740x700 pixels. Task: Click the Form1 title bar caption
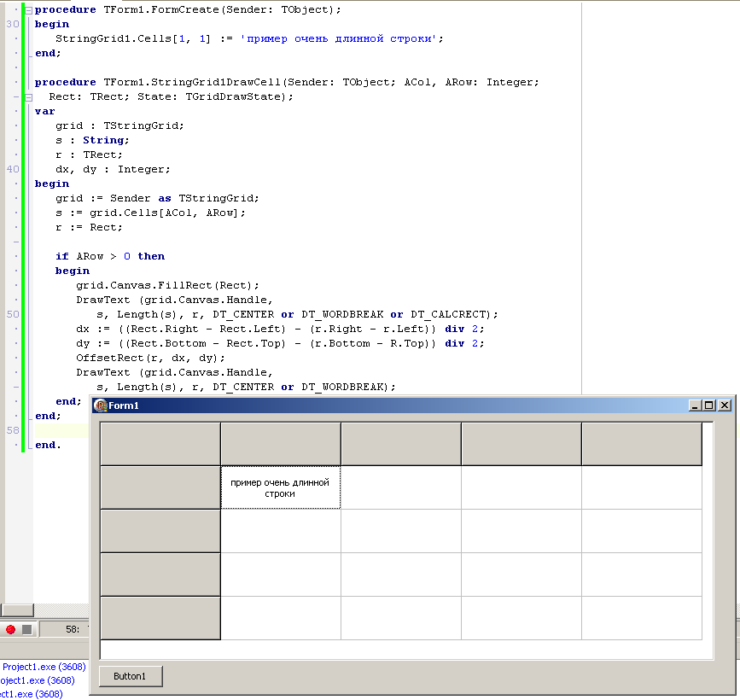click(x=124, y=405)
